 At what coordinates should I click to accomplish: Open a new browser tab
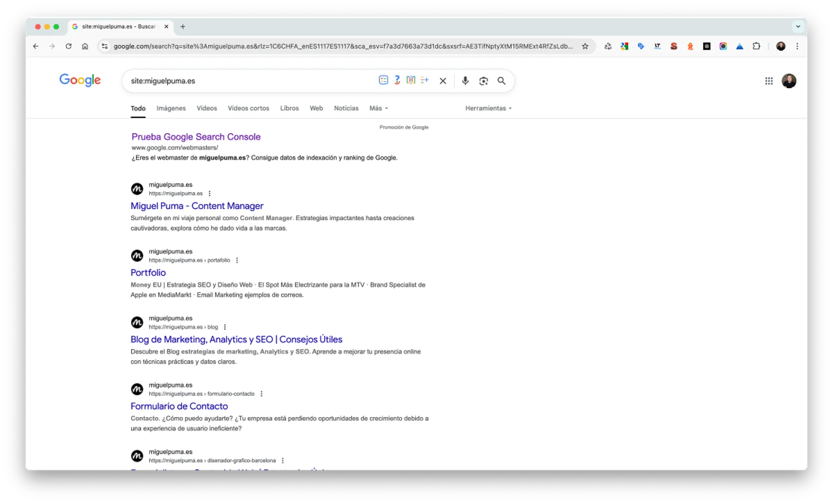click(183, 26)
